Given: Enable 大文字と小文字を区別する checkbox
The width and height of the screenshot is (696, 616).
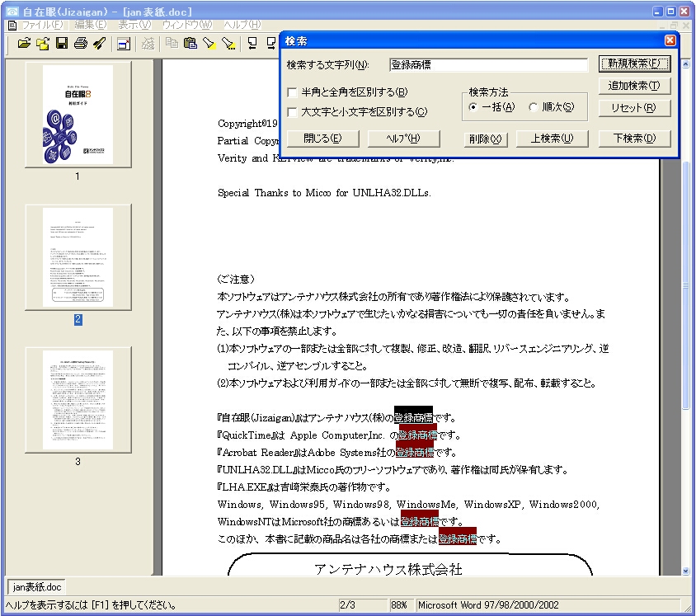Looking at the screenshot, I should click(x=292, y=112).
